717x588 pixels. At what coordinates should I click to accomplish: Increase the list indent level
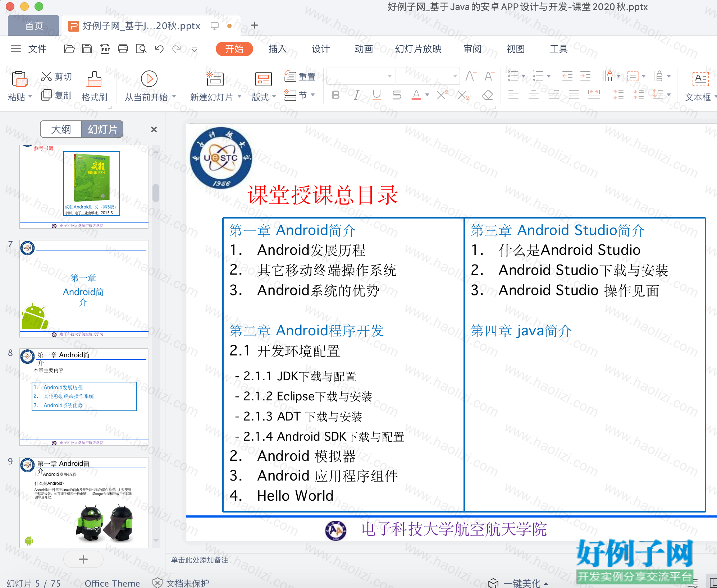pyautogui.click(x=585, y=76)
